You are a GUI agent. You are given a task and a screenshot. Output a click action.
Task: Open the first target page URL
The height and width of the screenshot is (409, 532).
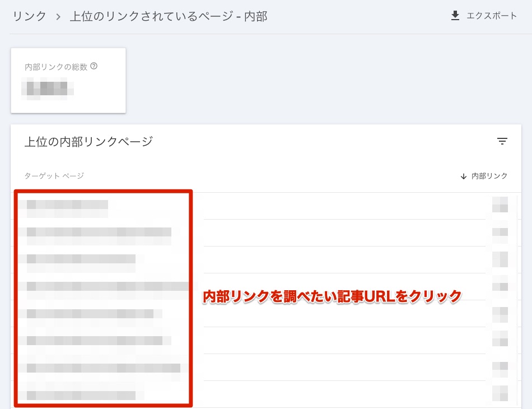pos(66,204)
